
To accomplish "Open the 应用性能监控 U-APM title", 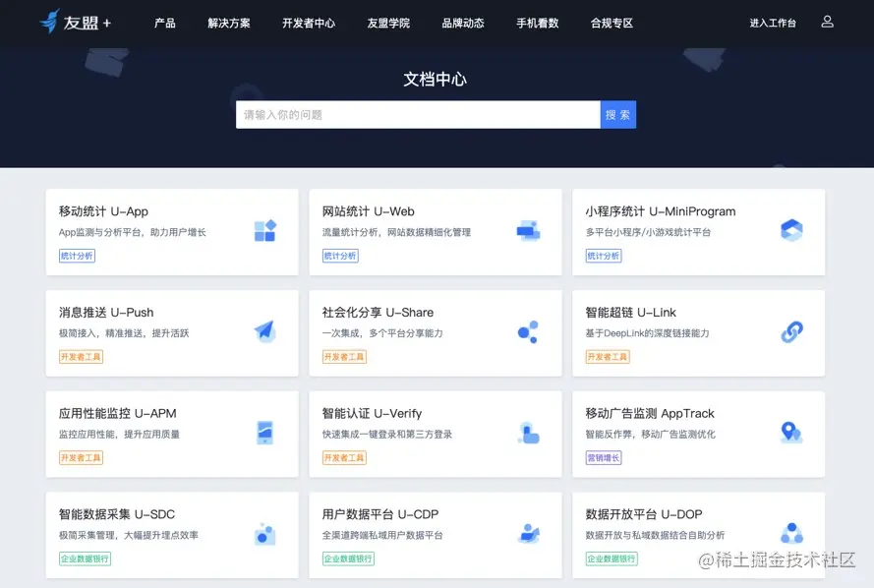I will pos(118,413).
